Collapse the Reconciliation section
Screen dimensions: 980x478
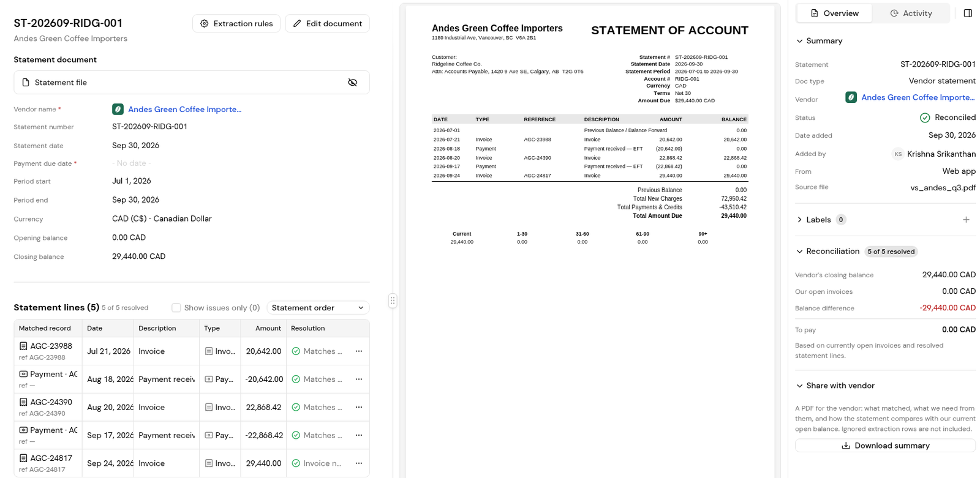[x=799, y=252]
